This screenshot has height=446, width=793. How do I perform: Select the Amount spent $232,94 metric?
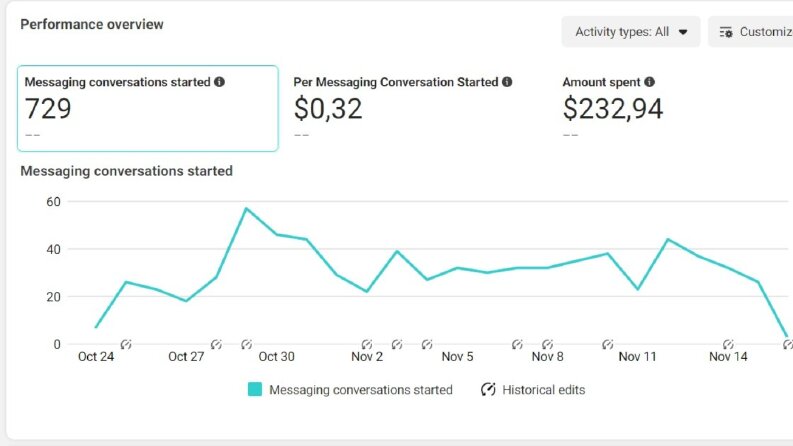coord(613,108)
